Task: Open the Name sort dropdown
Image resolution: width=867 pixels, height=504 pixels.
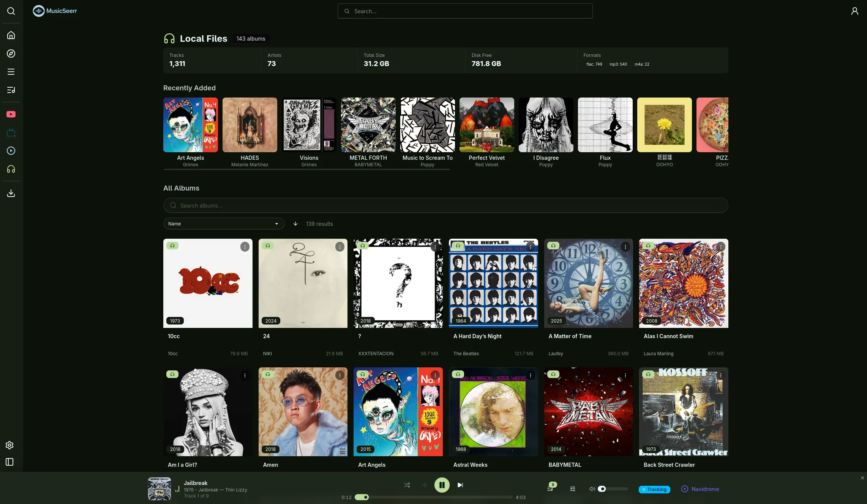Action: [224, 224]
